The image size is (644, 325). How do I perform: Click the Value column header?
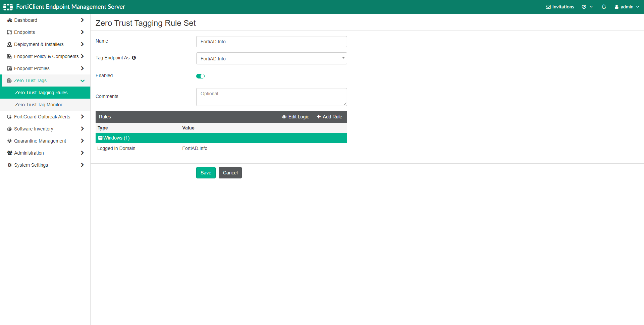coord(188,128)
